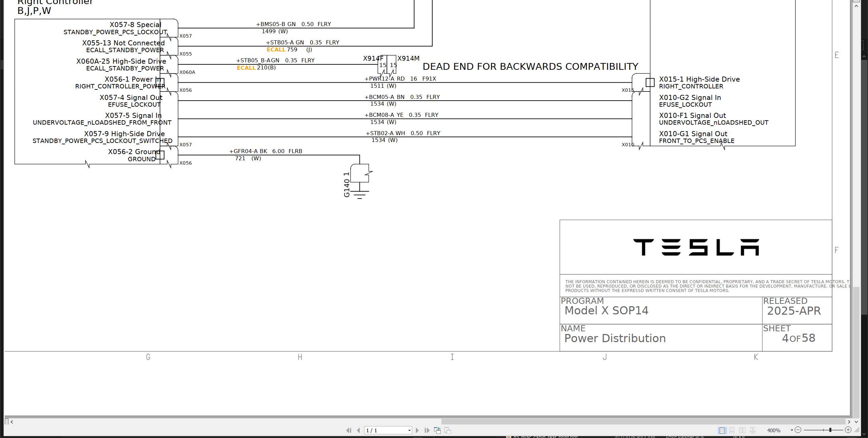Enable single page view mode

(722, 430)
